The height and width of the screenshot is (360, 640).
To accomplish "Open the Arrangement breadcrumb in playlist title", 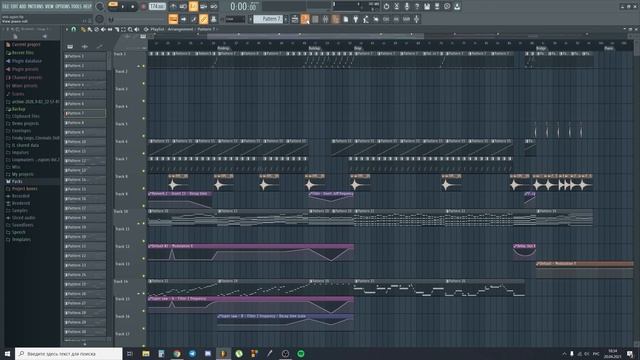I will tap(180, 29).
